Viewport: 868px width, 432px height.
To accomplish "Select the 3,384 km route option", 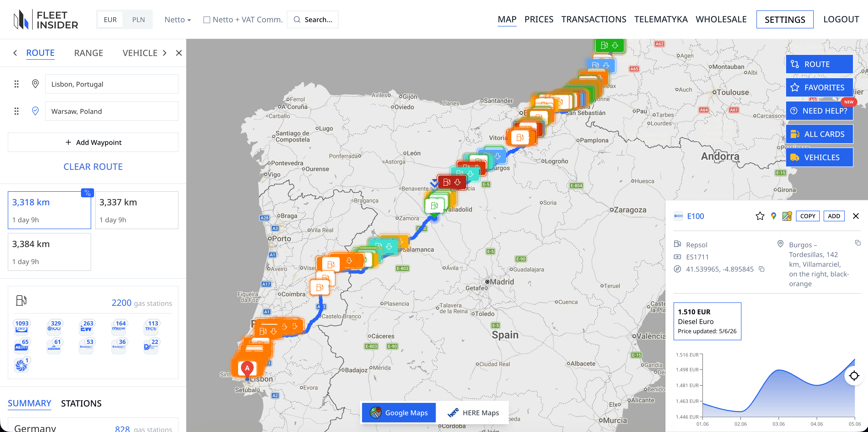I will pyautogui.click(x=49, y=252).
